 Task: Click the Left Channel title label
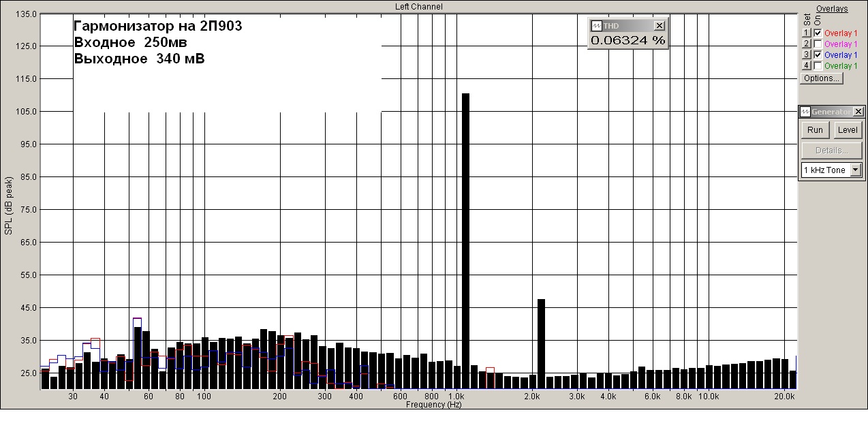(x=419, y=6)
